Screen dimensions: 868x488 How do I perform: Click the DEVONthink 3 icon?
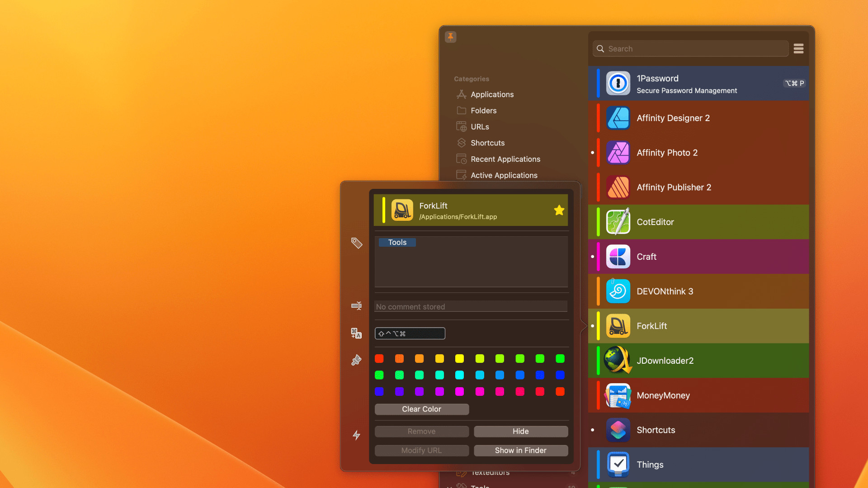pos(618,291)
